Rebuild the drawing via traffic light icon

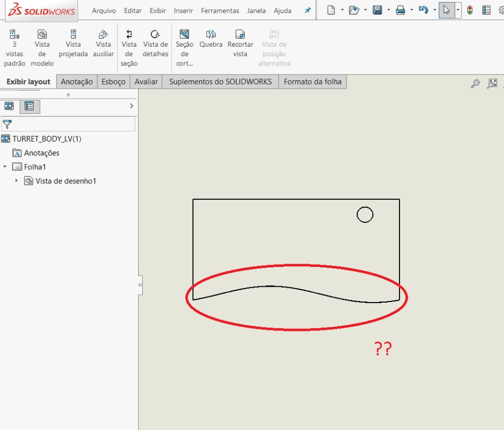(470, 10)
